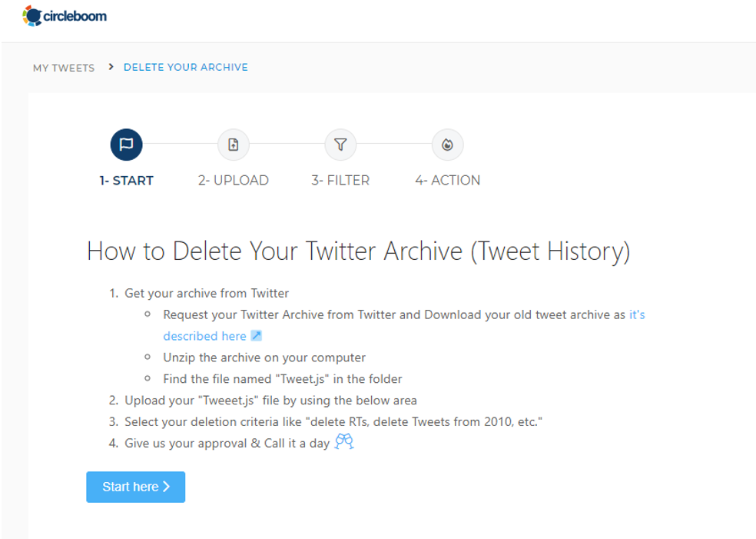
Task: Select the Upload step document icon
Action: click(x=233, y=145)
